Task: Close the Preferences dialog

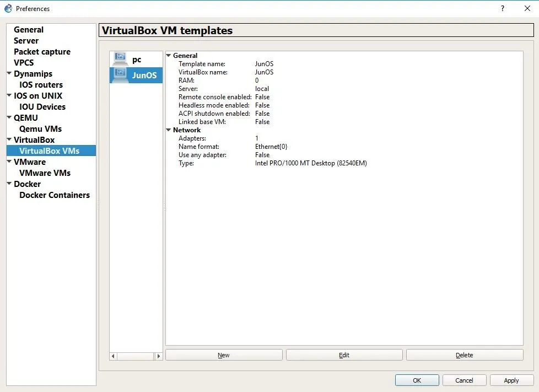Action: tap(527, 8)
